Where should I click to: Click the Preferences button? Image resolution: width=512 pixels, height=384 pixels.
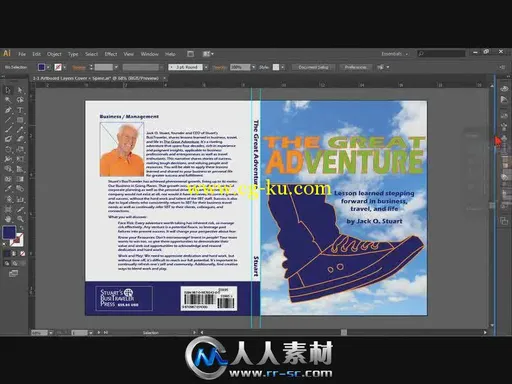pyautogui.click(x=355, y=67)
